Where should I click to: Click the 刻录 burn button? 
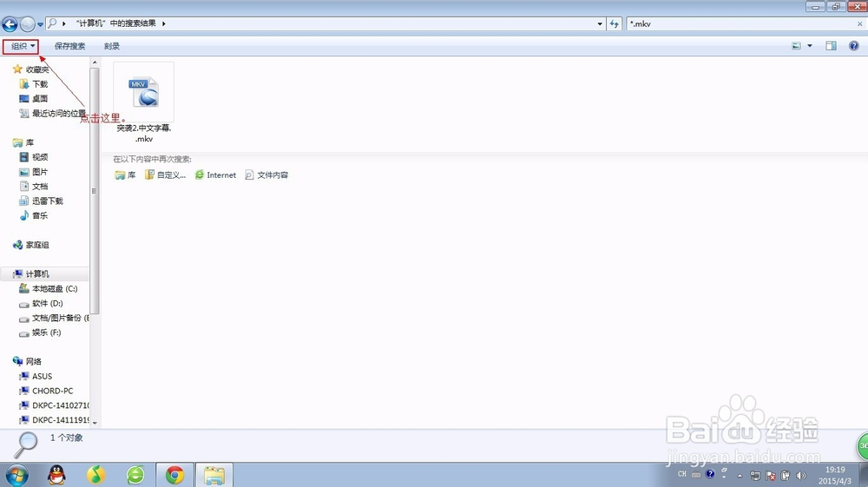pos(112,46)
